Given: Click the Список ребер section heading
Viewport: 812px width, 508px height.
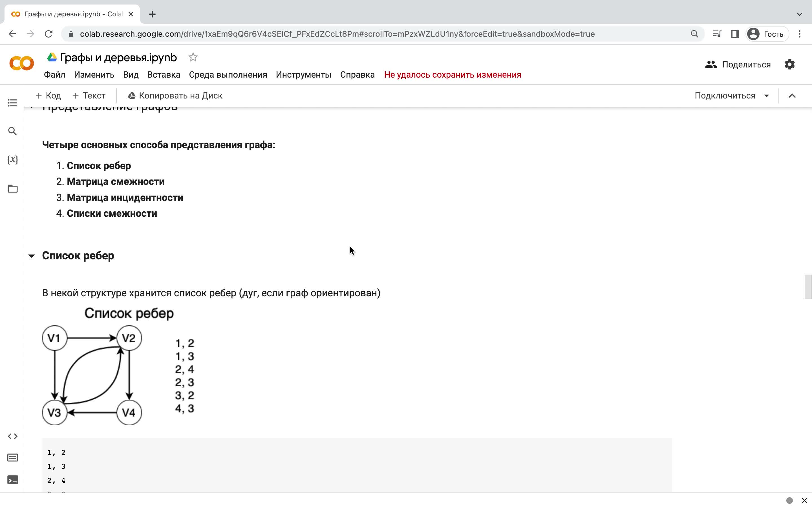Looking at the screenshot, I should [x=78, y=256].
